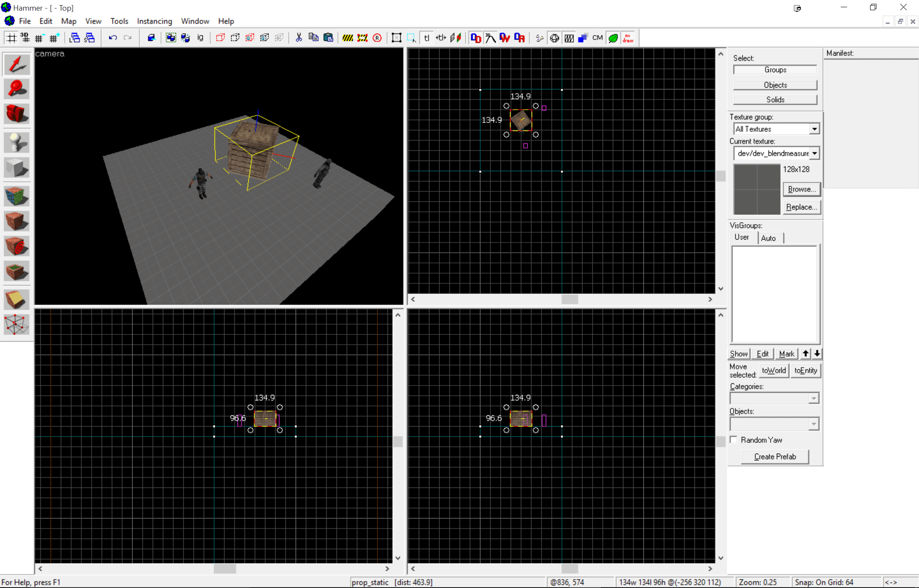
Task: Click top view scroll-up arrow
Action: click(721, 54)
